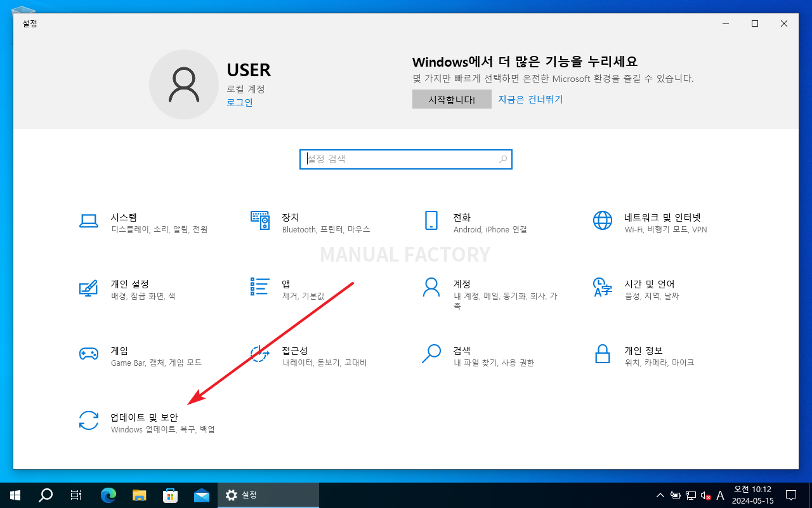This screenshot has height=508, width=812.
Task: Open taskbar search
Action: coord(46,495)
